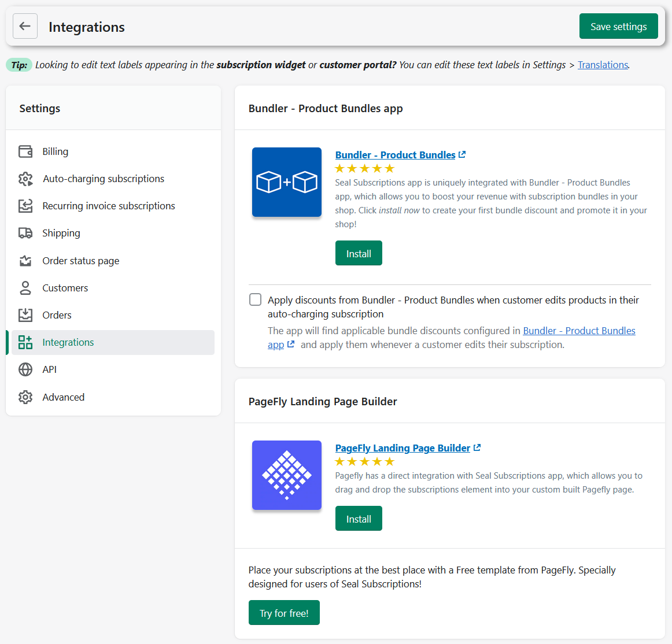Click Bundler five-star rating
Viewport: 672px width, 644px height.
(365, 168)
